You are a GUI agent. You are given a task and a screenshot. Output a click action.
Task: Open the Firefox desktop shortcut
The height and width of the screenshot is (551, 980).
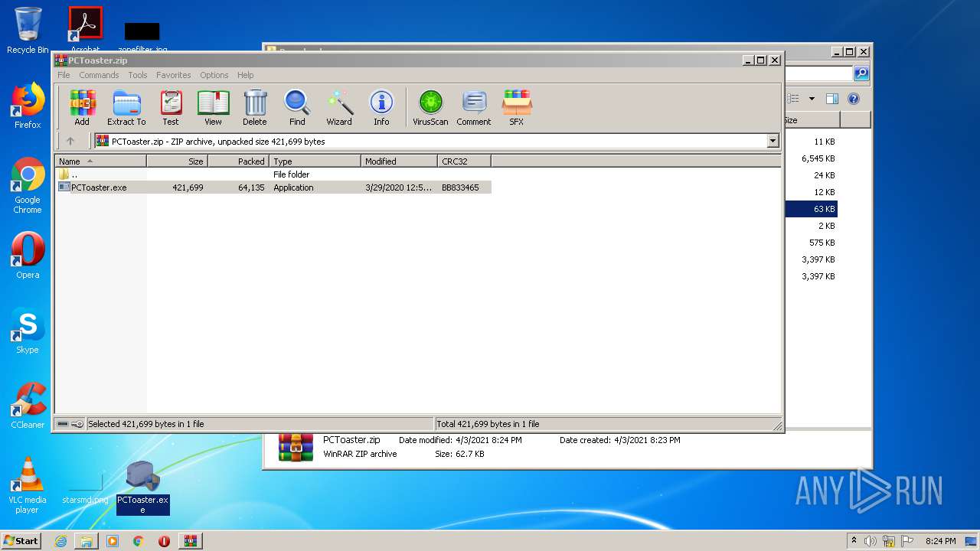(x=28, y=106)
